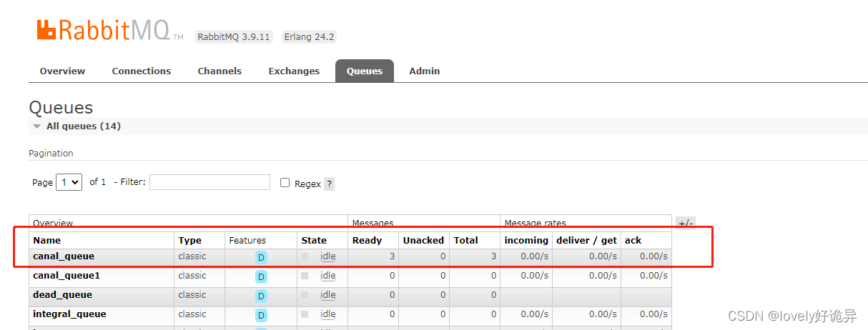Click the classic type of canal_queue
Image resolution: width=868 pixels, height=330 pixels.
pos(192,256)
